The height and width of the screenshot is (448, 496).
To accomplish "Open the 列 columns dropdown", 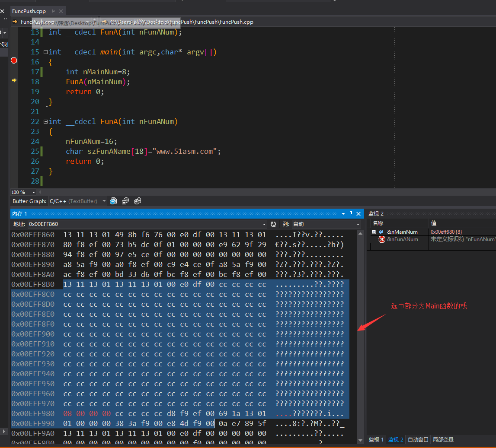I will pos(358,224).
